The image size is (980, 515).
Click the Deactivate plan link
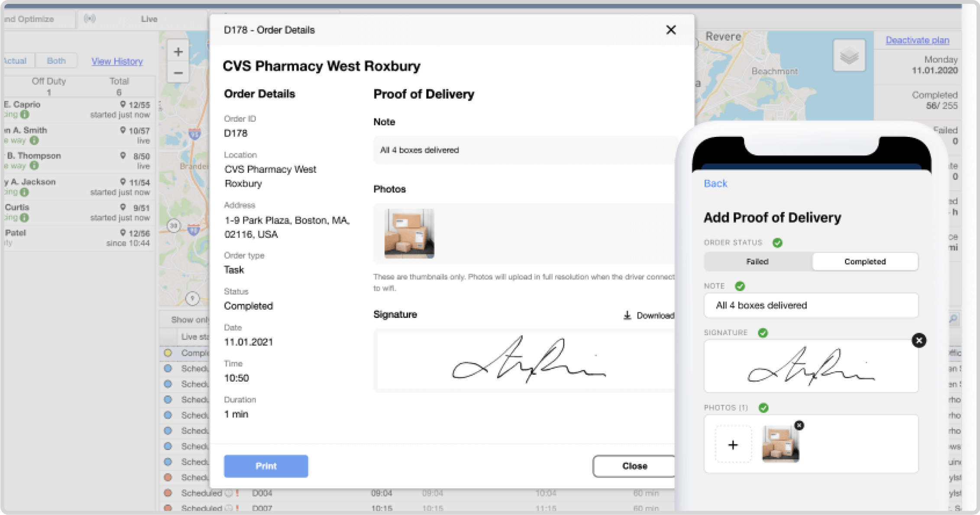(917, 40)
